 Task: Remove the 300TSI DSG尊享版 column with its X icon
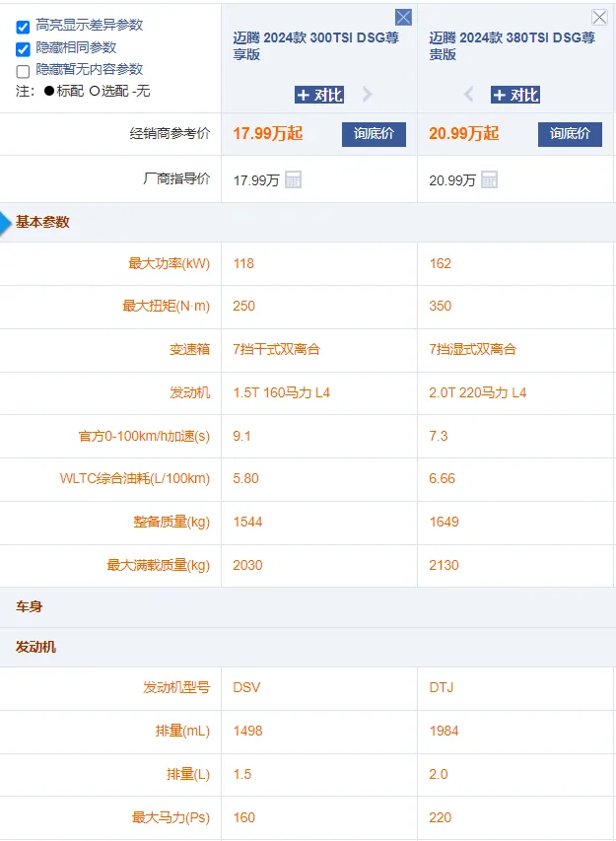403,17
